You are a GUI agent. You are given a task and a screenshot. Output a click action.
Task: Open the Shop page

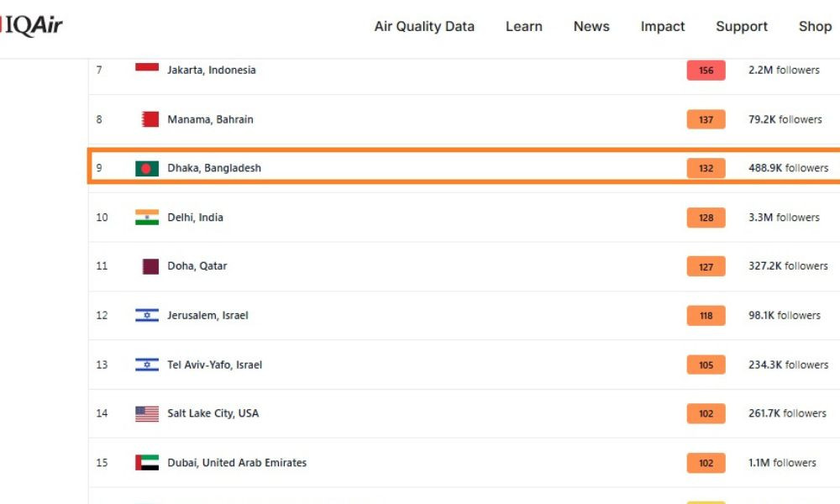815,26
